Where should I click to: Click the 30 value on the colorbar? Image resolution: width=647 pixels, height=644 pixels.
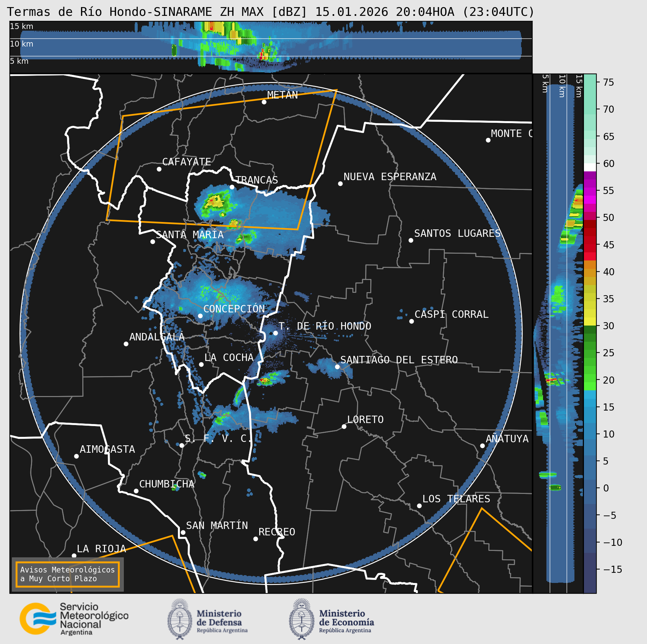pyautogui.click(x=609, y=326)
